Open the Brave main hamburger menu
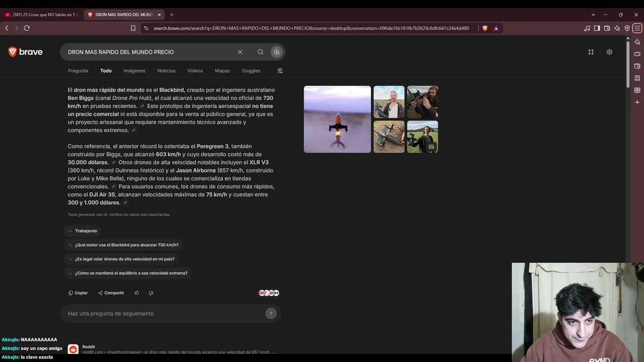 pos(637,28)
